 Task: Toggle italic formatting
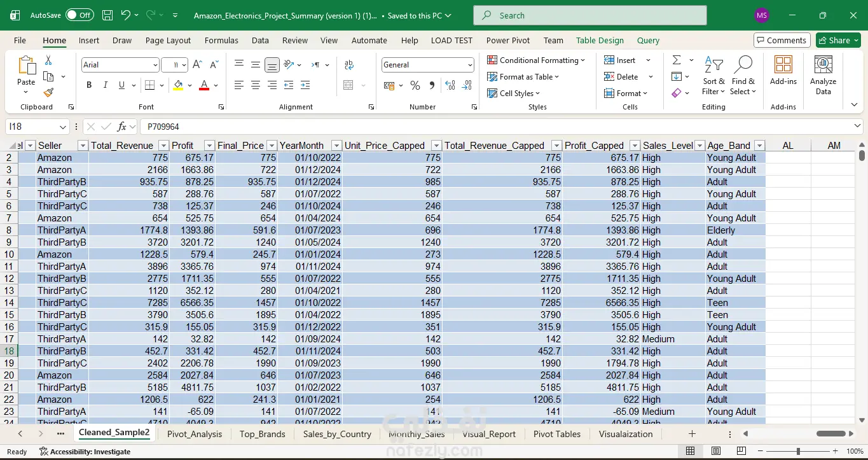(x=105, y=85)
